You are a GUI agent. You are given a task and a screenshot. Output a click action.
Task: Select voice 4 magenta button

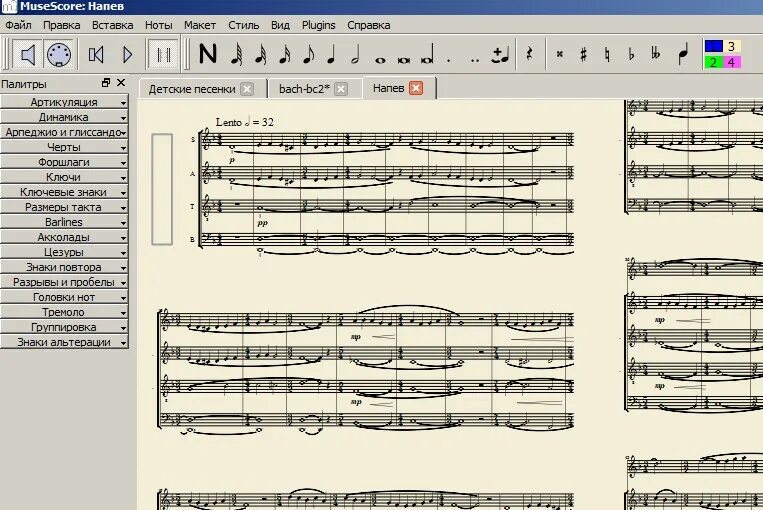(x=731, y=62)
